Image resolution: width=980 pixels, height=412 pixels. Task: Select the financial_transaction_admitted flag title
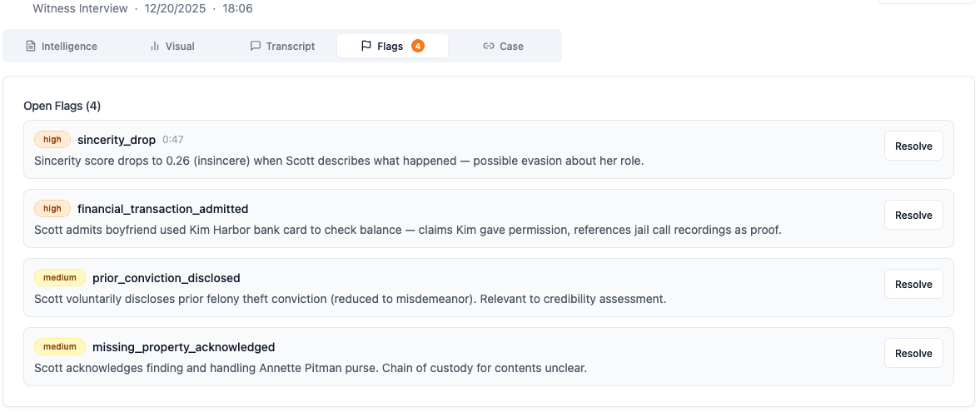[x=162, y=209]
